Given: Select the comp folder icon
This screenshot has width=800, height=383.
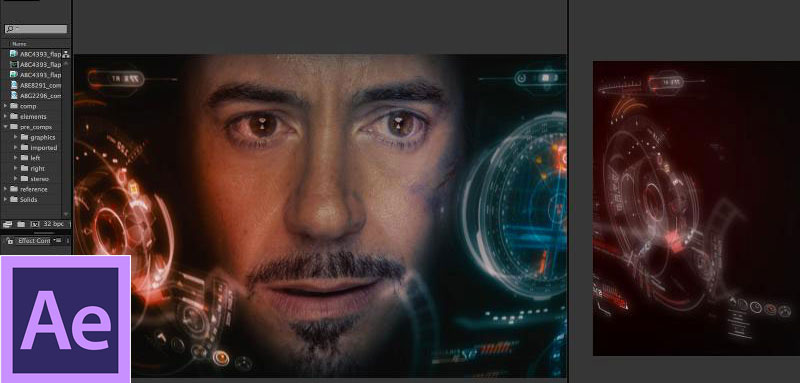Looking at the screenshot, I should (14, 106).
